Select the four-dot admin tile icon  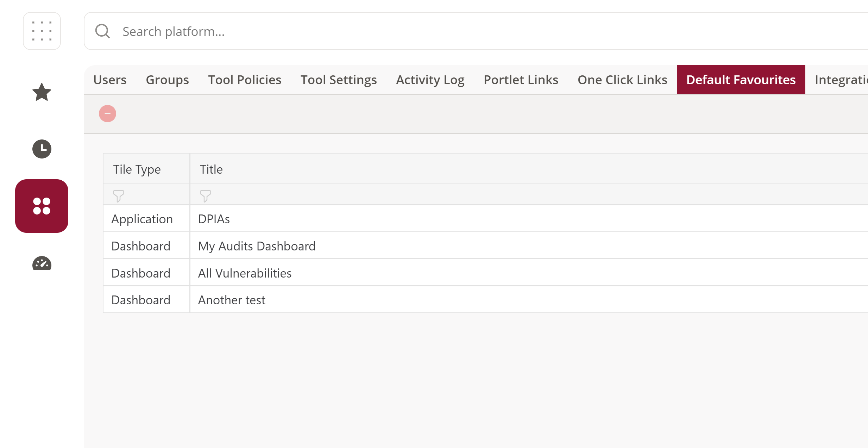(42, 206)
